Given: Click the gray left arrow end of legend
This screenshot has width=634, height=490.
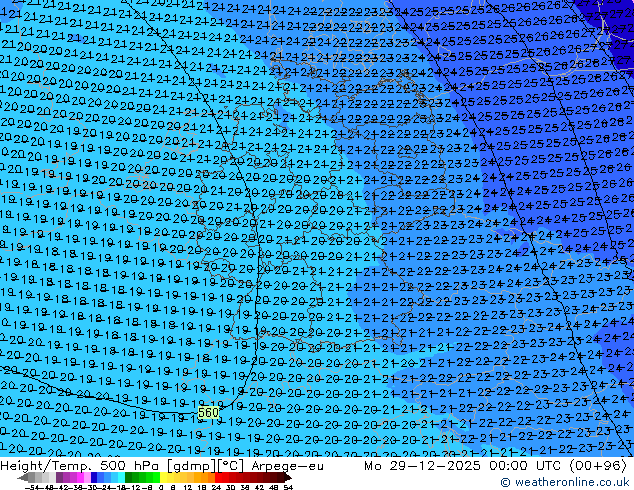Looking at the screenshot, I should [x=23, y=478].
